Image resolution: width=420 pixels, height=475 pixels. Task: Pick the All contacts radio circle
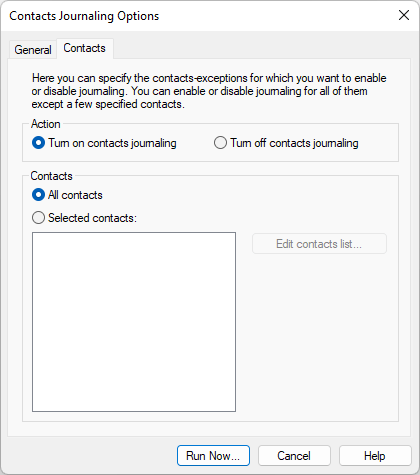click(x=38, y=195)
